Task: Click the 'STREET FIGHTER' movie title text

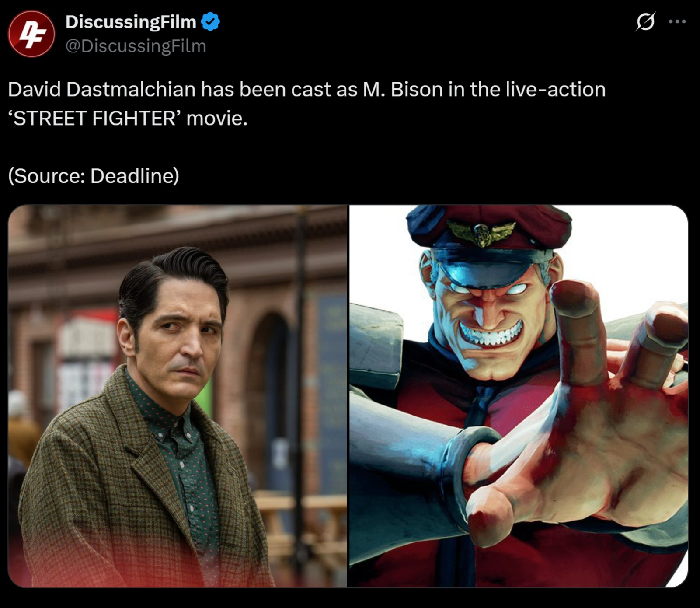Action: [x=94, y=118]
